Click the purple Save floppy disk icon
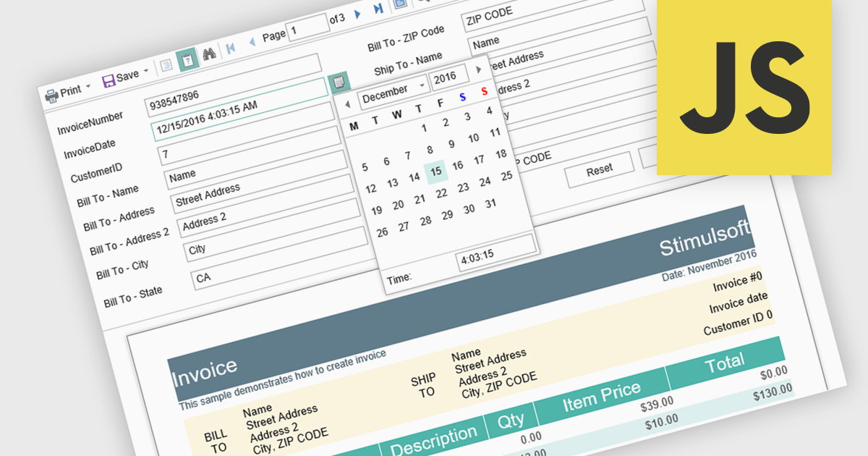 [x=109, y=80]
